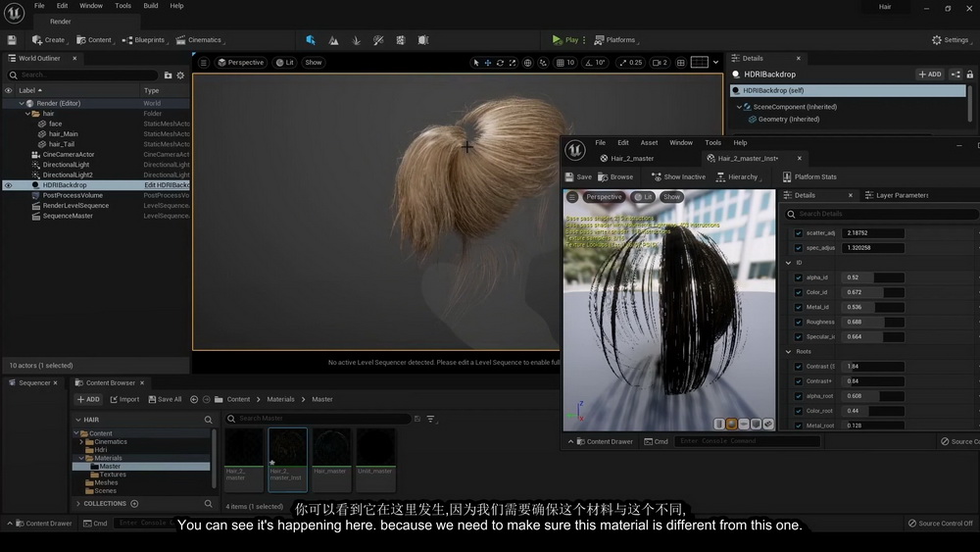Image resolution: width=980 pixels, height=552 pixels.
Task: Click the Search Details input field
Action: click(882, 215)
